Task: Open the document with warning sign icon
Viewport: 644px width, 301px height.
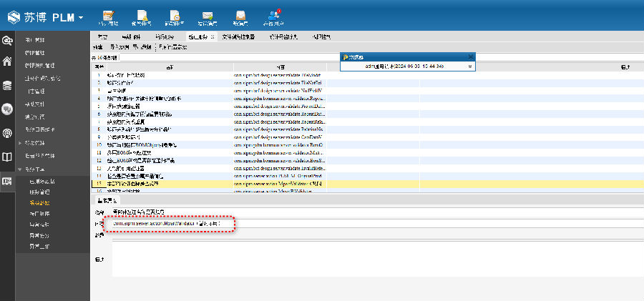Action: [x=142, y=16]
